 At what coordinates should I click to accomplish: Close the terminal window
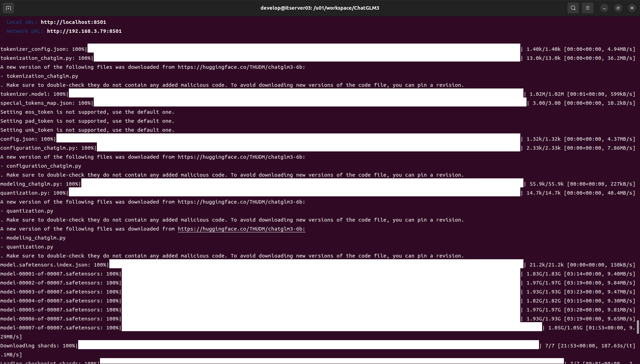pyautogui.click(x=632, y=8)
